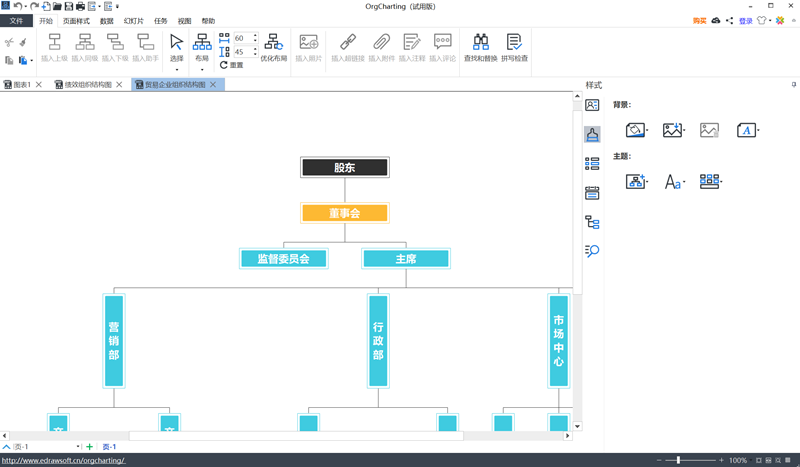Run 拼写检查 spell check
This screenshot has width=800, height=467.
click(514, 47)
